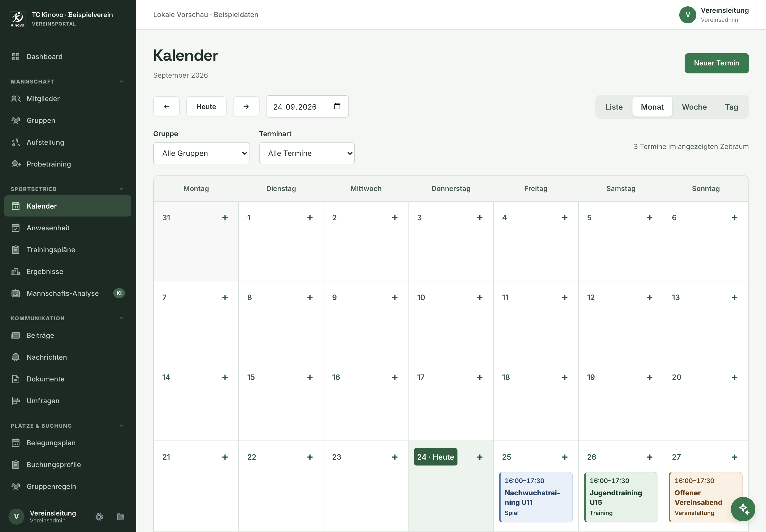
Task: Open the Alle Gruppen dropdown
Action: click(201, 153)
